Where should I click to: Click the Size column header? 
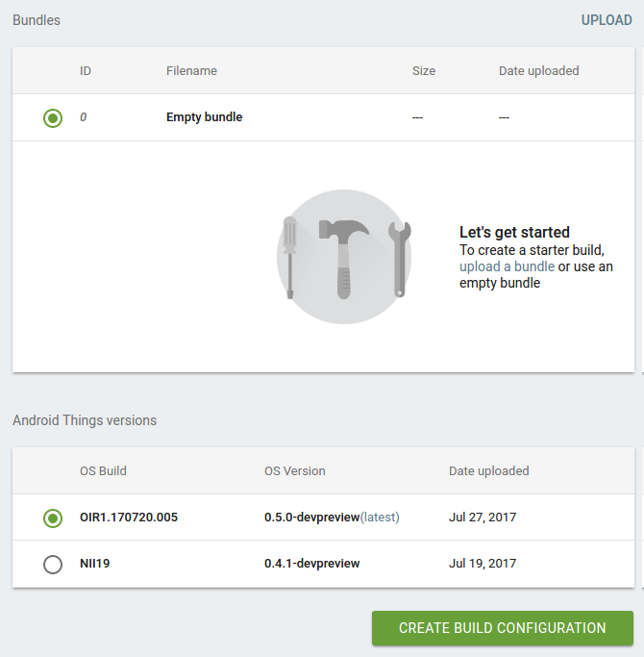pyautogui.click(x=424, y=71)
